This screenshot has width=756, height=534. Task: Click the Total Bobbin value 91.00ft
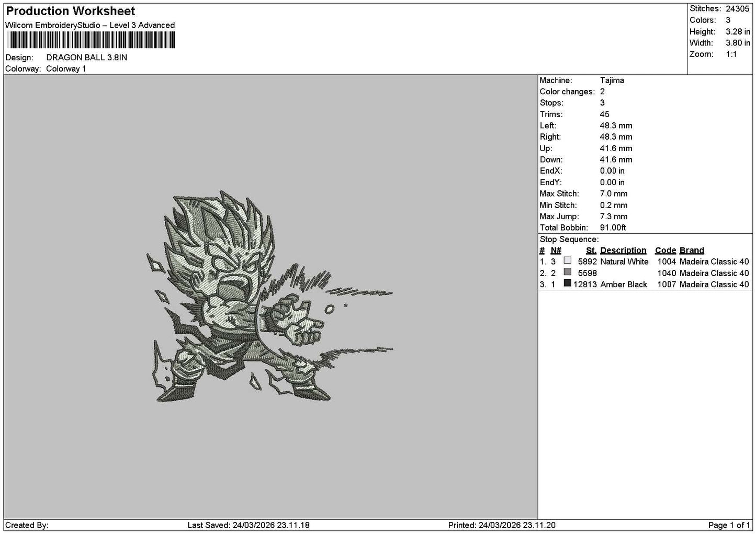click(x=613, y=228)
